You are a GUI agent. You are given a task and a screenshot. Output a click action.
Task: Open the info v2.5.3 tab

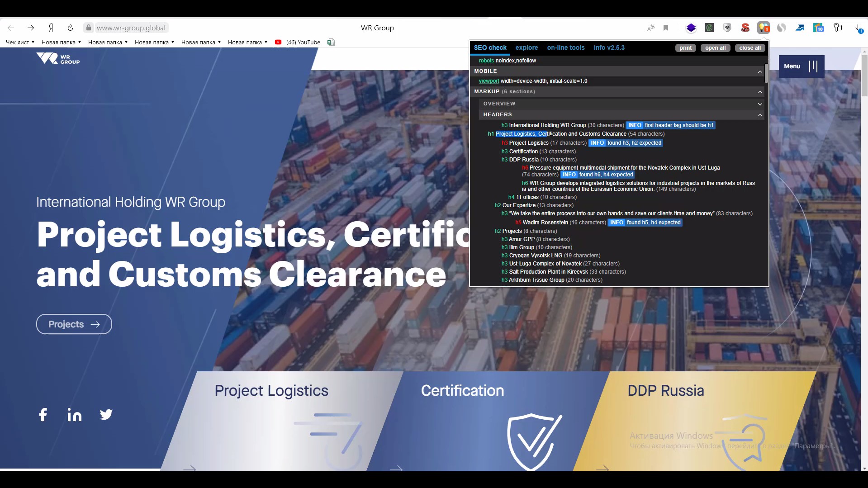(x=609, y=47)
